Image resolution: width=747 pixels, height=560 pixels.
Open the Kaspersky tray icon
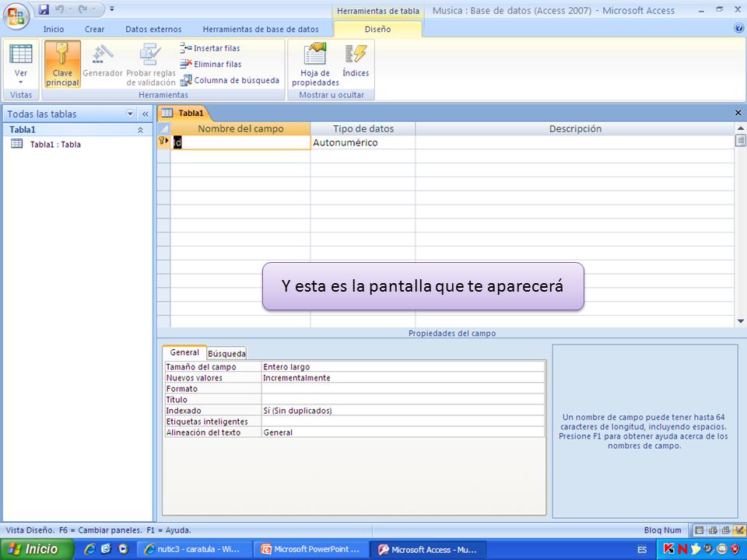click(x=669, y=549)
